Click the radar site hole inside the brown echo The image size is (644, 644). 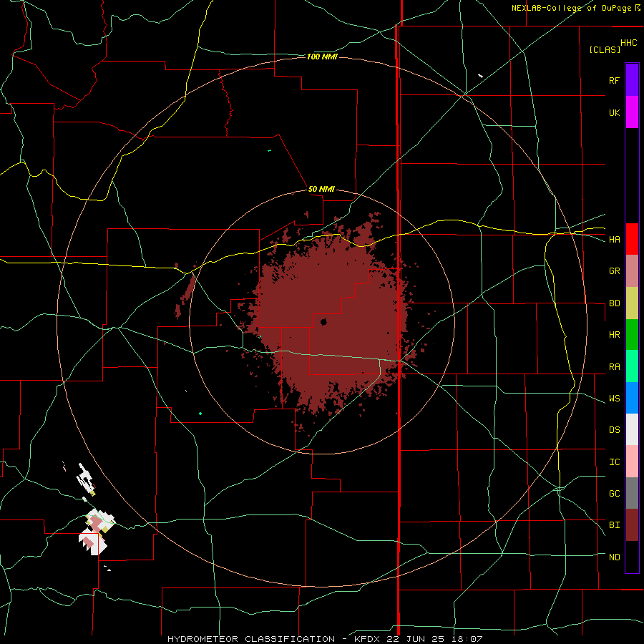(323, 321)
